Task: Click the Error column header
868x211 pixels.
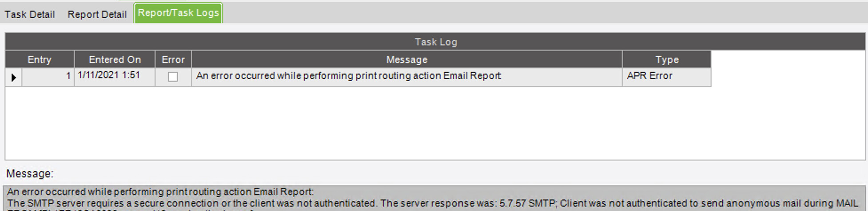Action: 173,59
